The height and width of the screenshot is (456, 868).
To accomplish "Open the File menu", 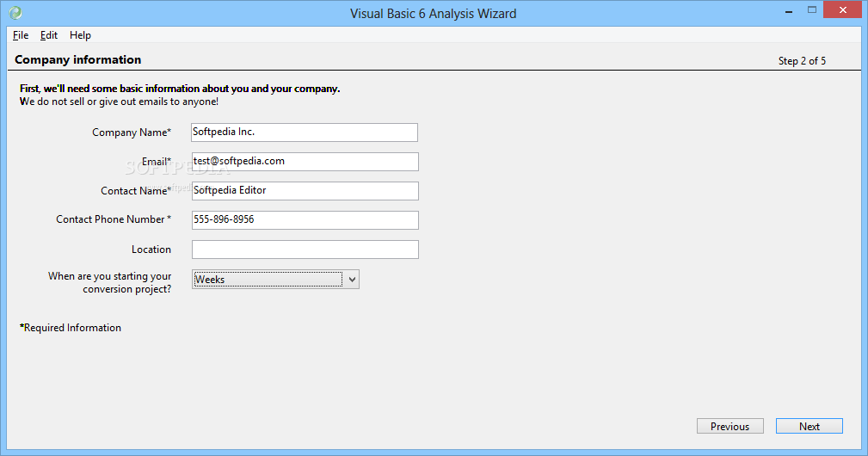I will [x=21, y=35].
